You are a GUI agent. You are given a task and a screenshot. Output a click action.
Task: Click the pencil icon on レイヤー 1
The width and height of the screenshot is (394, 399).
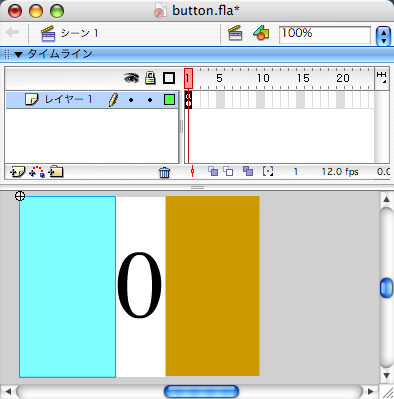coord(113,100)
